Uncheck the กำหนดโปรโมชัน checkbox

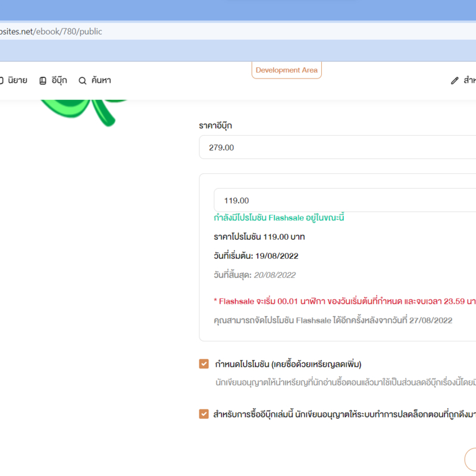pos(204,364)
